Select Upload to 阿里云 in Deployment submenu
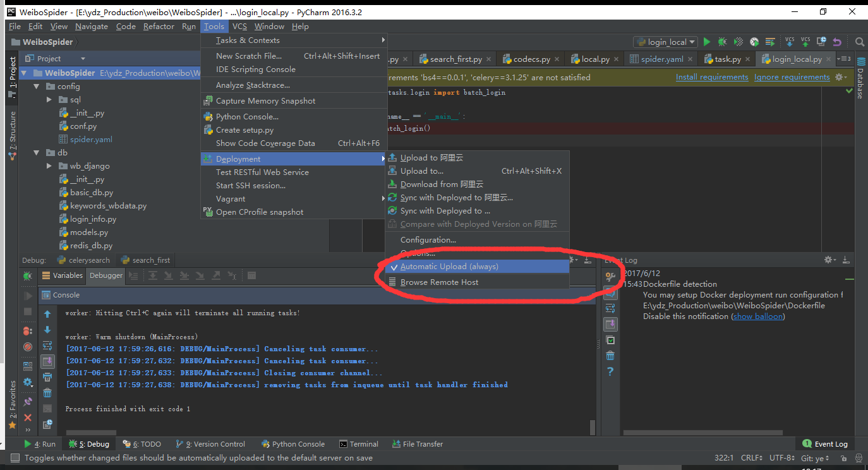 [x=478, y=158]
